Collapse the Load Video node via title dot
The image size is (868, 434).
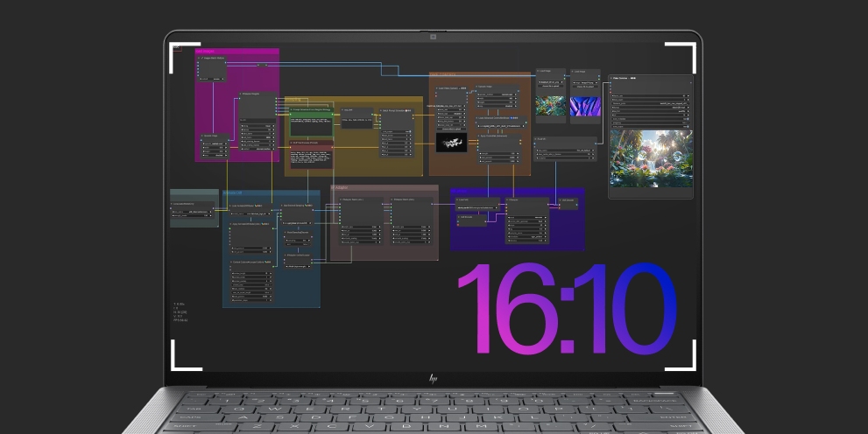click(435, 88)
